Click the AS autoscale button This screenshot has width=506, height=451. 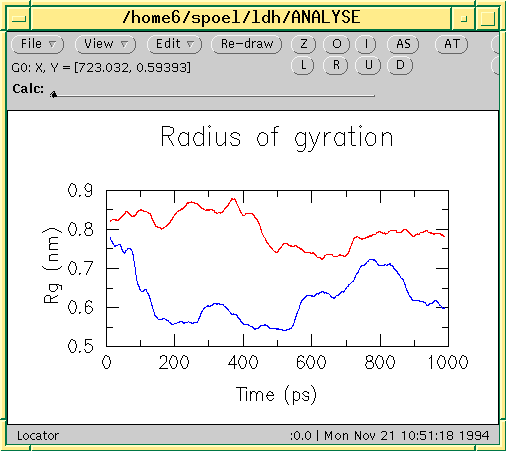pos(403,44)
